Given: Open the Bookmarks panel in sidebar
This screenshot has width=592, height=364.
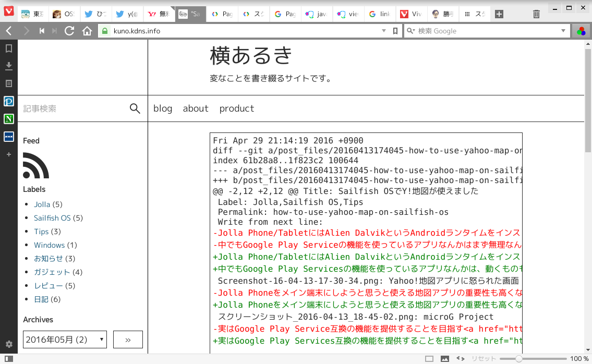Looking at the screenshot, I should [9, 48].
